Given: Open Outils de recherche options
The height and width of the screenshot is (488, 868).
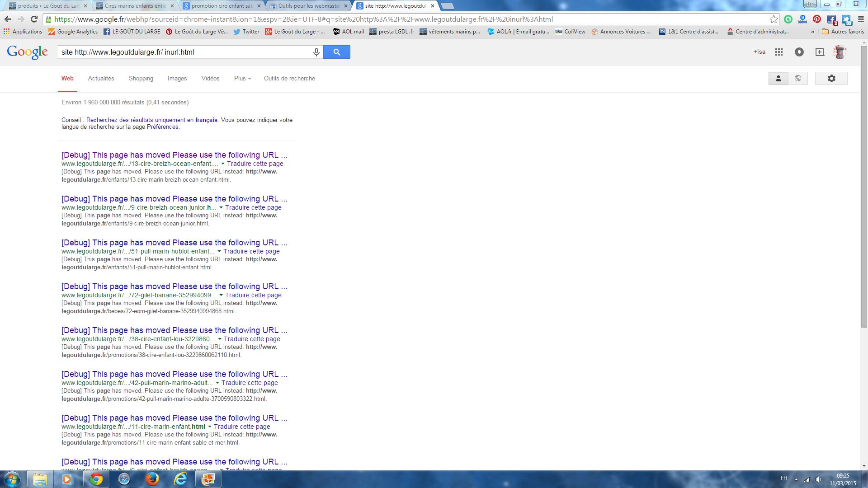Looking at the screenshot, I should pos(289,78).
